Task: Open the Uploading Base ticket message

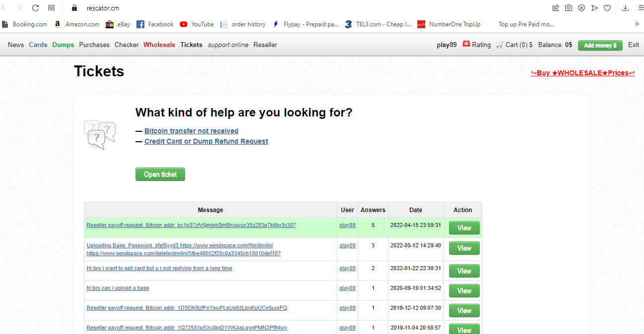Action: (184, 249)
